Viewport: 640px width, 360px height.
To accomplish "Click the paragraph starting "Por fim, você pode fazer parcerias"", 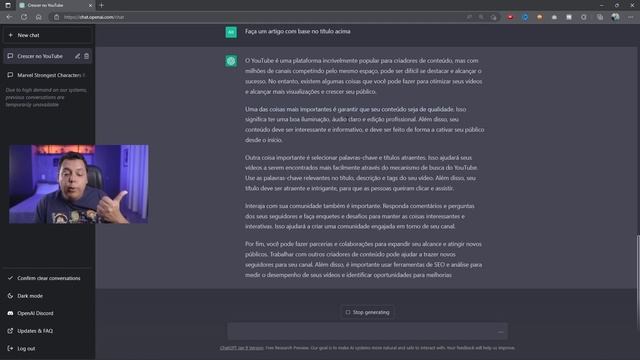I will pyautogui.click(x=364, y=259).
